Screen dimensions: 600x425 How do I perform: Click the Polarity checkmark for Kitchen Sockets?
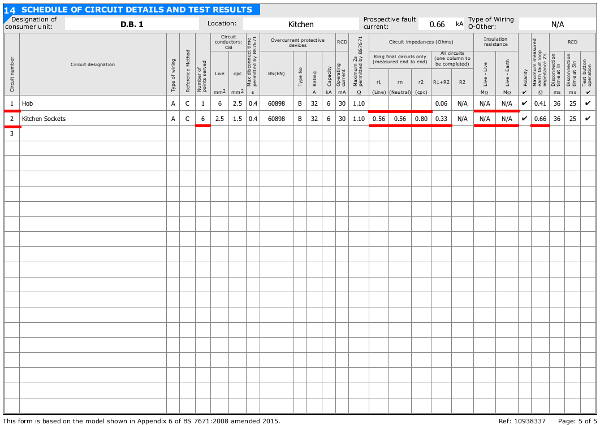tap(525, 118)
